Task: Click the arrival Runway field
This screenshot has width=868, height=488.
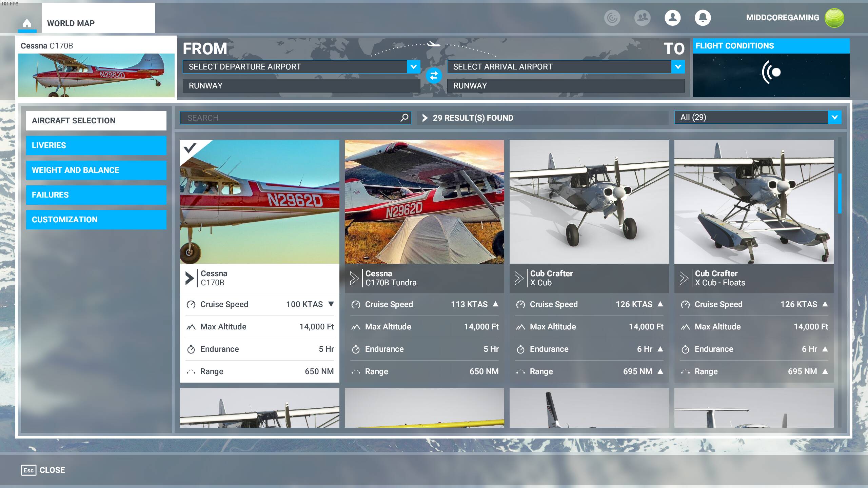Action: coord(566,86)
